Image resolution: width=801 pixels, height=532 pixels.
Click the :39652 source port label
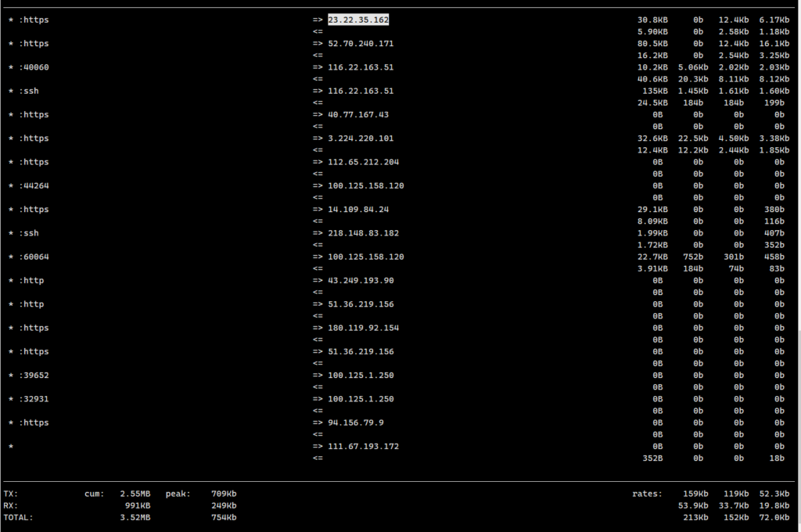tap(34, 376)
